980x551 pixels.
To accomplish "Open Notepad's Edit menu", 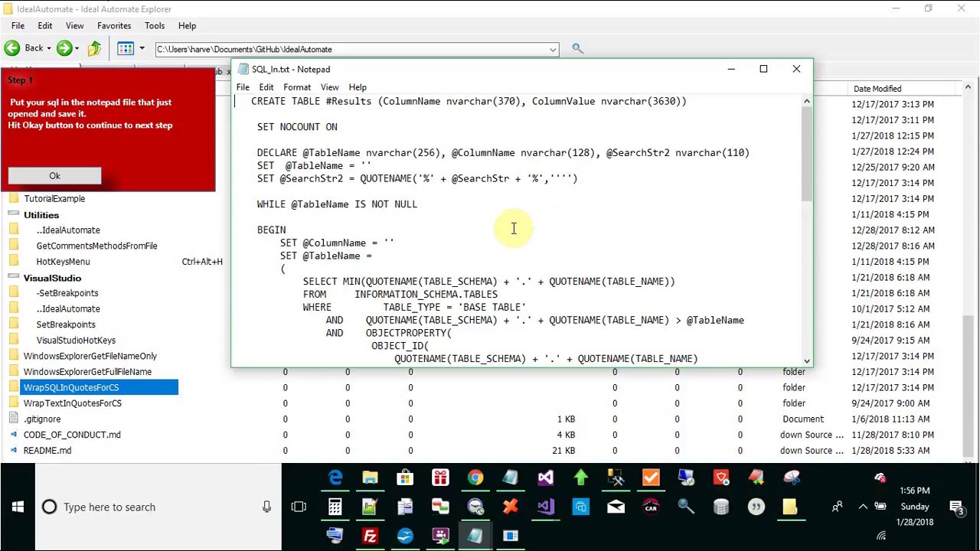I will pos(266,87).
